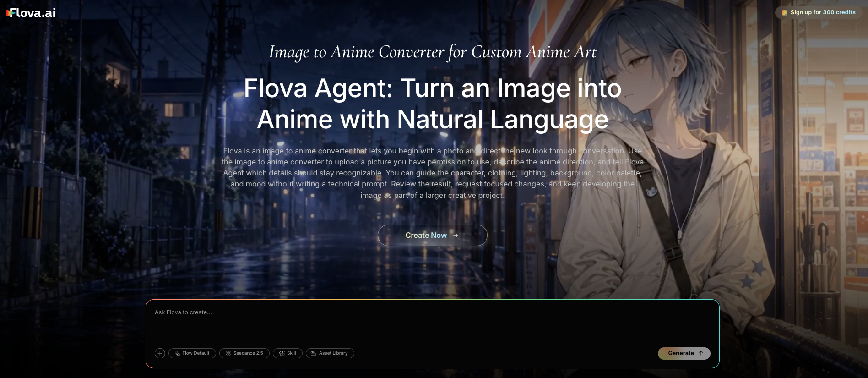Screen dimensions: 868x378
Task: Click the Create Now button
Action: click(432, 235)
